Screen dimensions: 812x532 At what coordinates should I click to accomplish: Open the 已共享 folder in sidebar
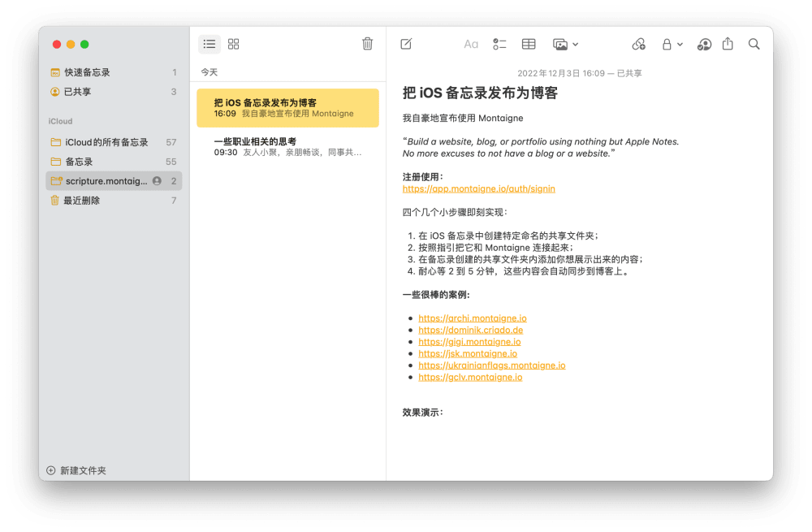click(x=78, y=92)
